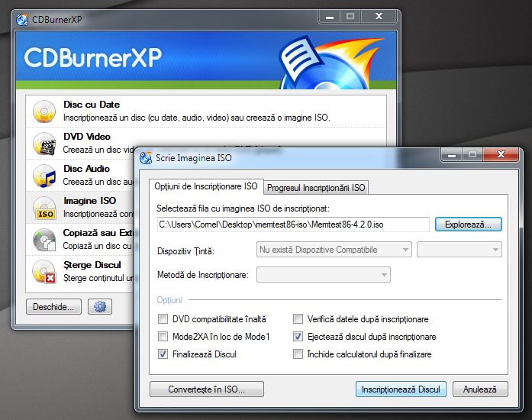Select the DVD Video title text
Viewport: 532px width, 420px height.
click(87, 137)
